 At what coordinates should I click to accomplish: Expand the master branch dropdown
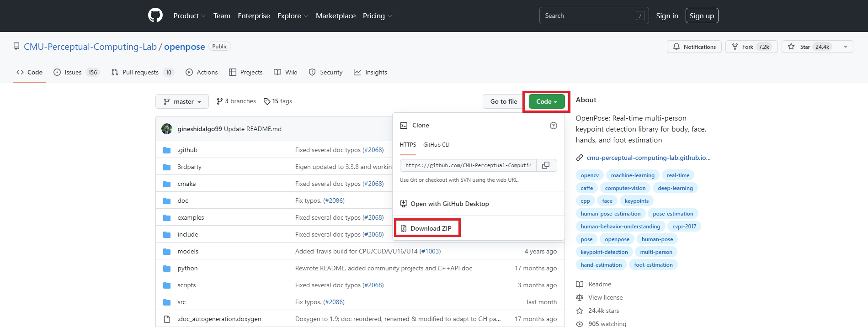(182, 101)
